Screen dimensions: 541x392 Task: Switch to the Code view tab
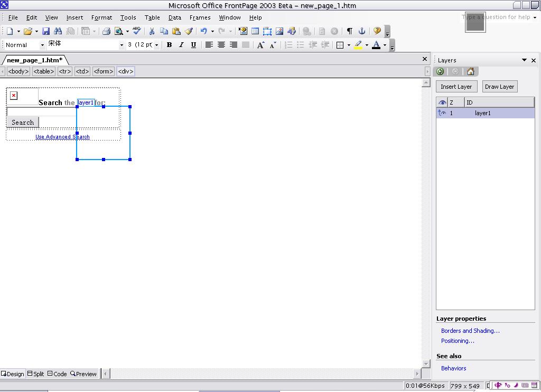57,374
